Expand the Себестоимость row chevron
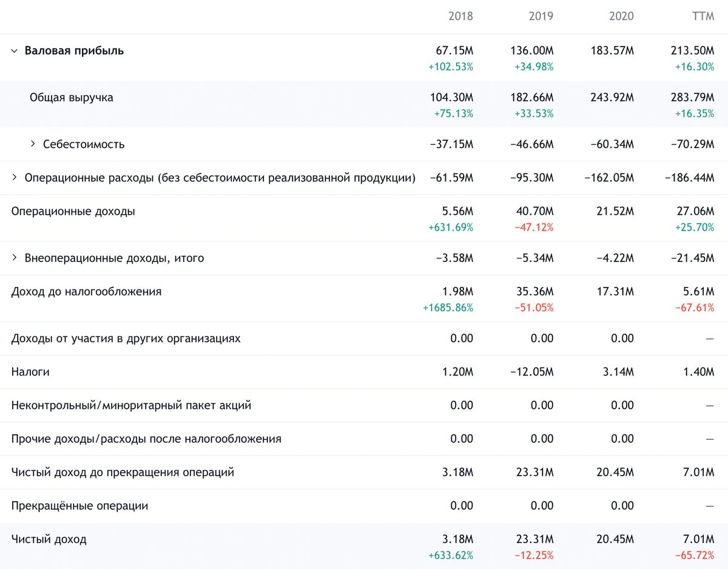The height and width of the screenshot is (569, 728). click(33, 144)
